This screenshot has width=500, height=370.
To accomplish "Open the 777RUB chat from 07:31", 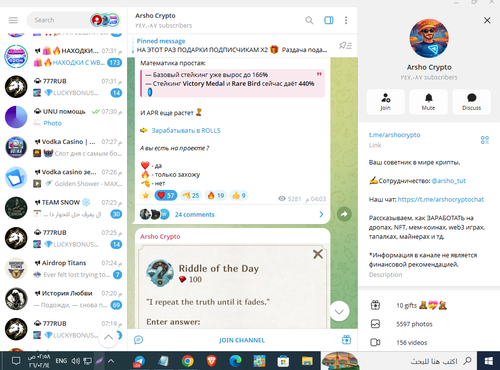I will pyautogui.click(x=63, y=87).
